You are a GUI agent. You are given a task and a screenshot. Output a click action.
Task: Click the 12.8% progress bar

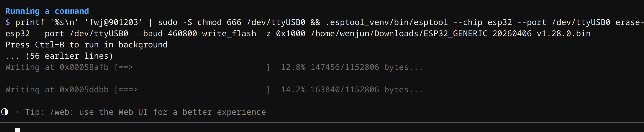[x=192, y=67]
